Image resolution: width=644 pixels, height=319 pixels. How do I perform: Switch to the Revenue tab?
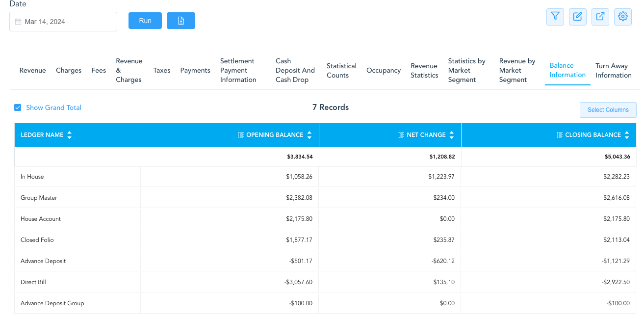(32, 70)
